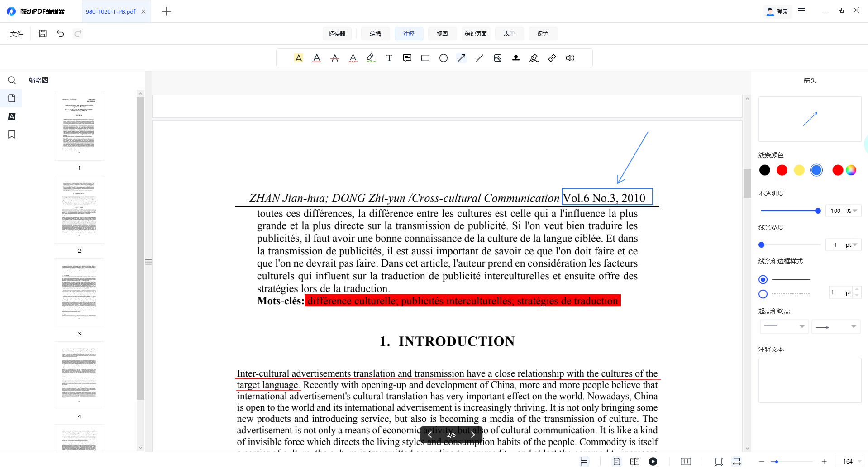Click the 登录 login button
Screen dimensions: 868x469
pyautogui.click(x=777, y=11)
